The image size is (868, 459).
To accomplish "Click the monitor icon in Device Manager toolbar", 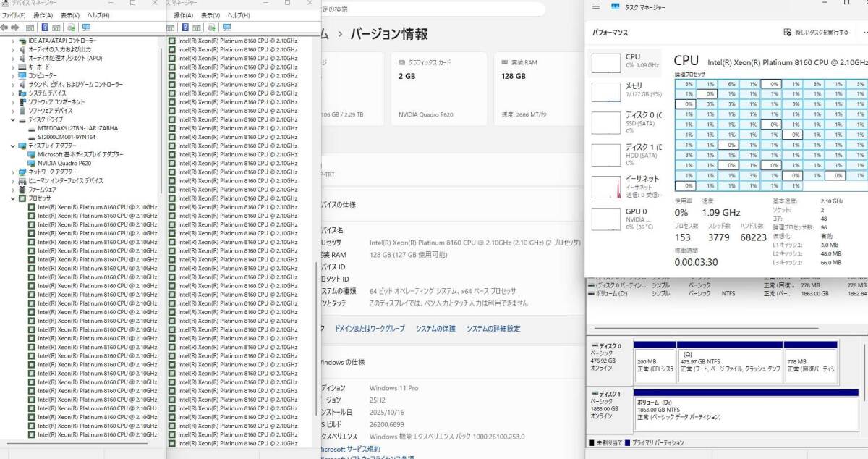I will point(86,28).
